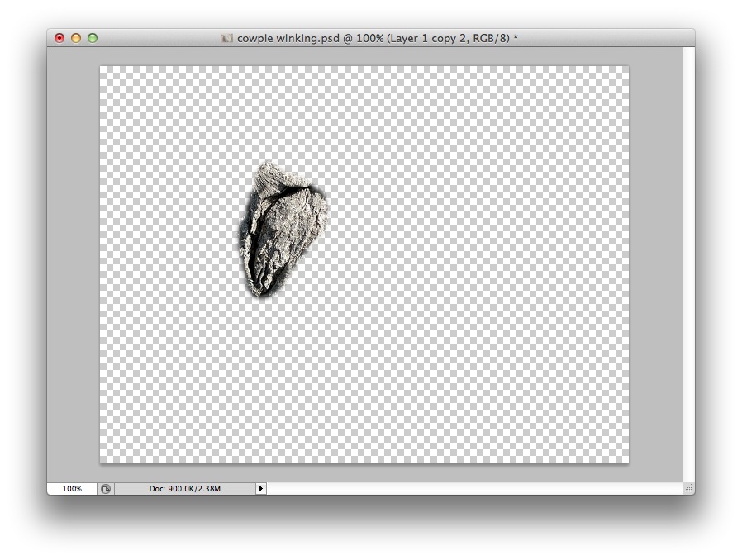This screenshot has width=742, height=560.
Task: Click the horizontal scrollbar at window bottom
Action: [x=474, y=489]
